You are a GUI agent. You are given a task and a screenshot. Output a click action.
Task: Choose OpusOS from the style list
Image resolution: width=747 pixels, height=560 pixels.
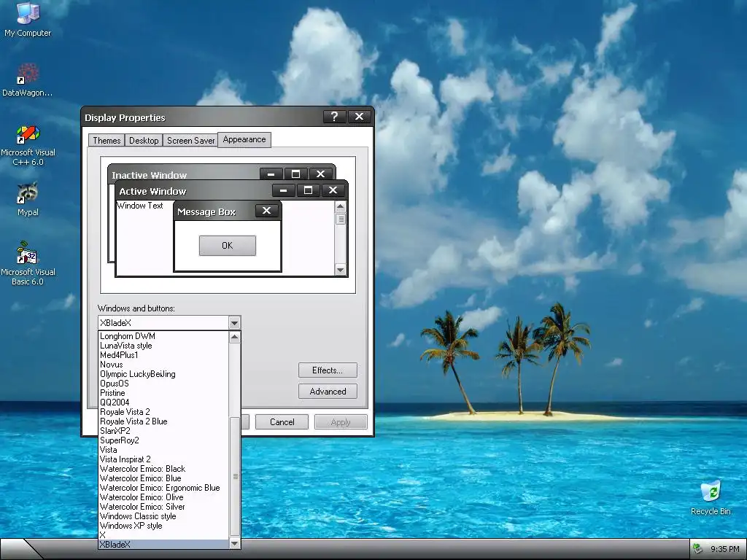163,384
